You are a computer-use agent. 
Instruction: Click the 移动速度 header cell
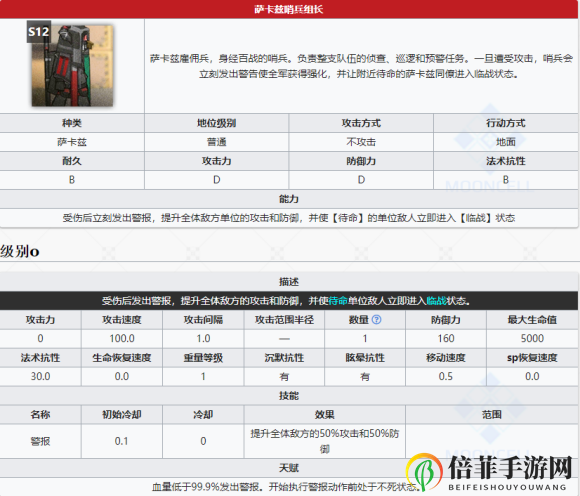(x=446, y=358)
